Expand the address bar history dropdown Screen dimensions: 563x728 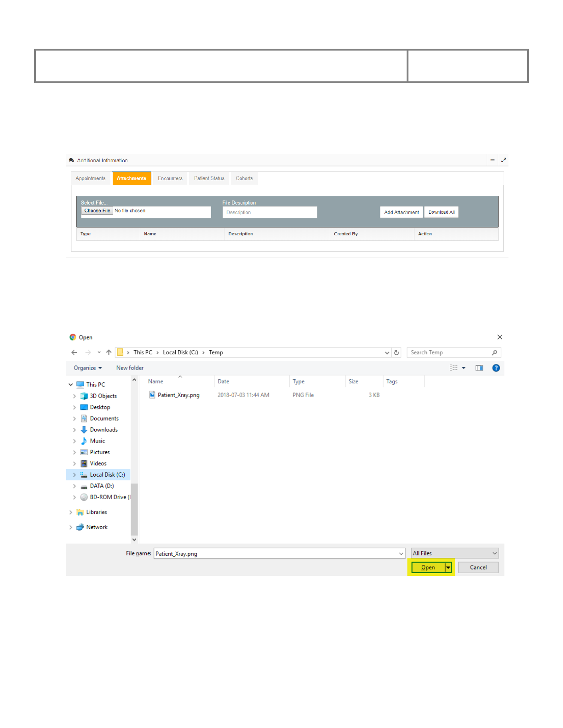(x=387, y=353)
